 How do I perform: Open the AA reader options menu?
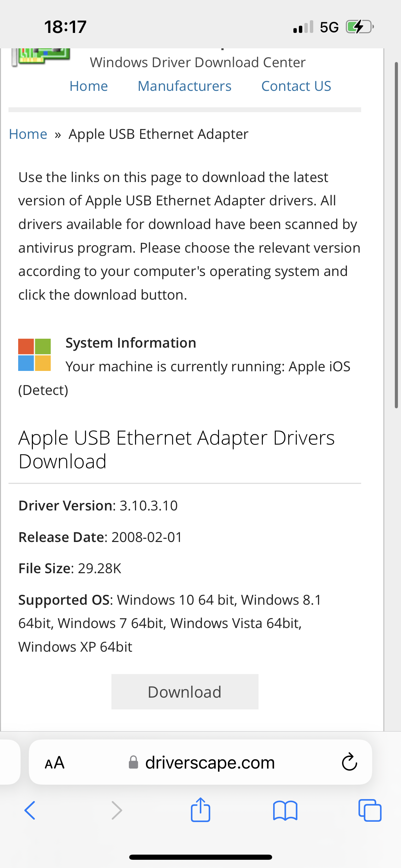(x=55, y=762)
